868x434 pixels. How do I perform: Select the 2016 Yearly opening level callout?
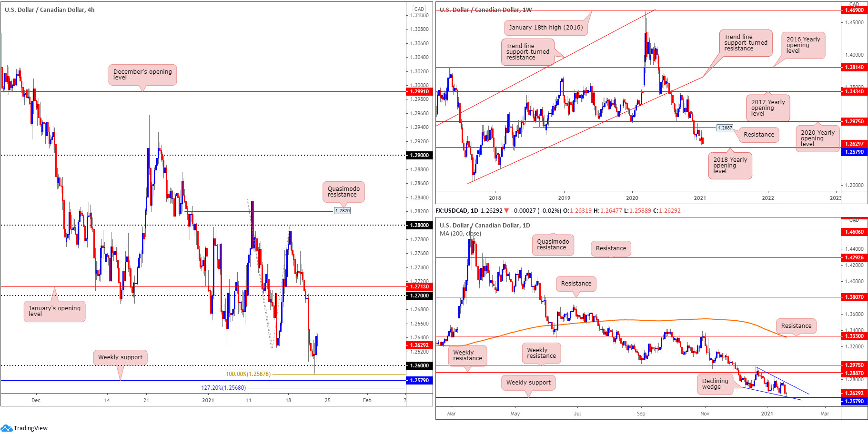point(803,45)
